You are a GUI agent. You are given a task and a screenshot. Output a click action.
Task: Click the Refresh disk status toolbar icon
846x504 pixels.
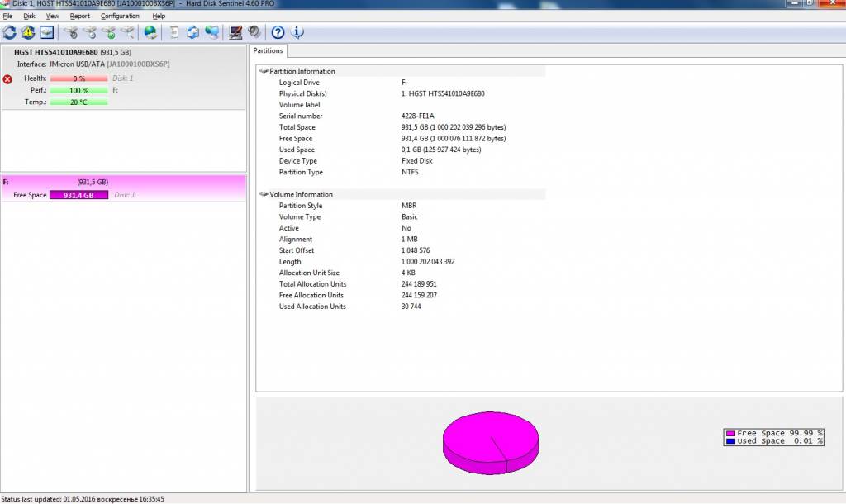click(x=9, y=32)
